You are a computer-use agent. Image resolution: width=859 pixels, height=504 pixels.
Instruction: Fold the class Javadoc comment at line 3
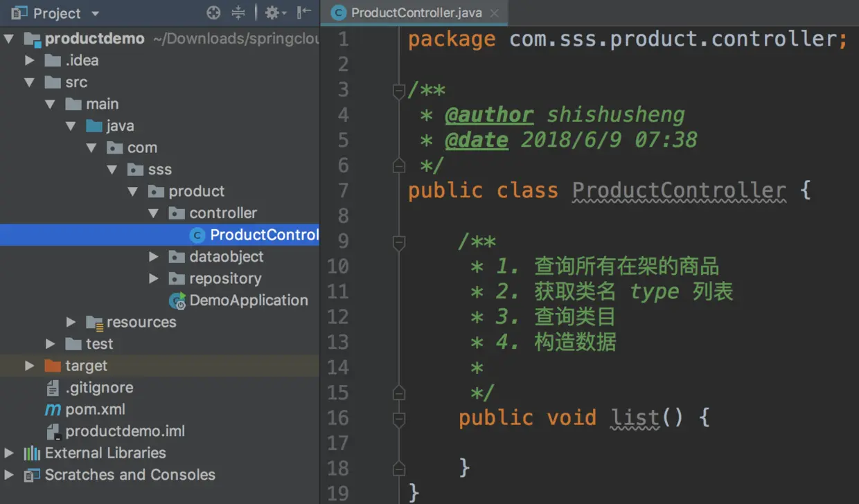[398, 90]
